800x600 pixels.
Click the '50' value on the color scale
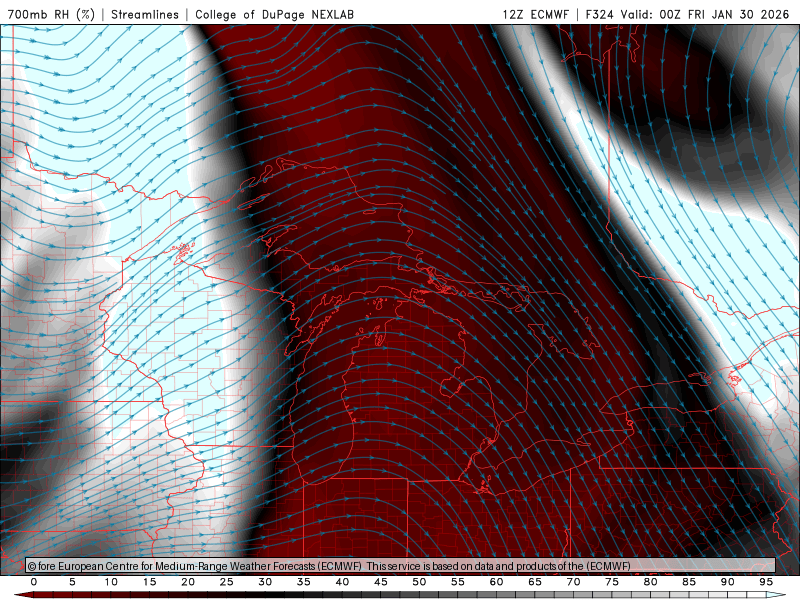(419, 582)
